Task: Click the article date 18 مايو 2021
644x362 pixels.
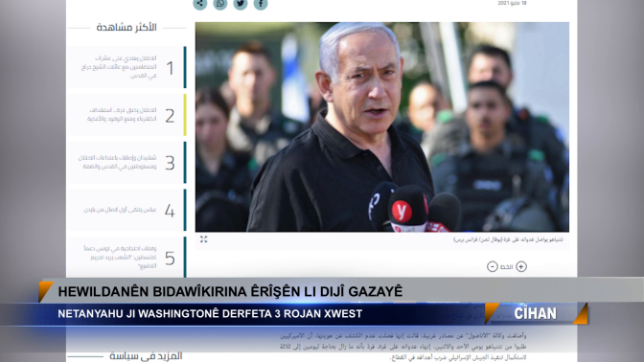Action: [x=512, y=3]
